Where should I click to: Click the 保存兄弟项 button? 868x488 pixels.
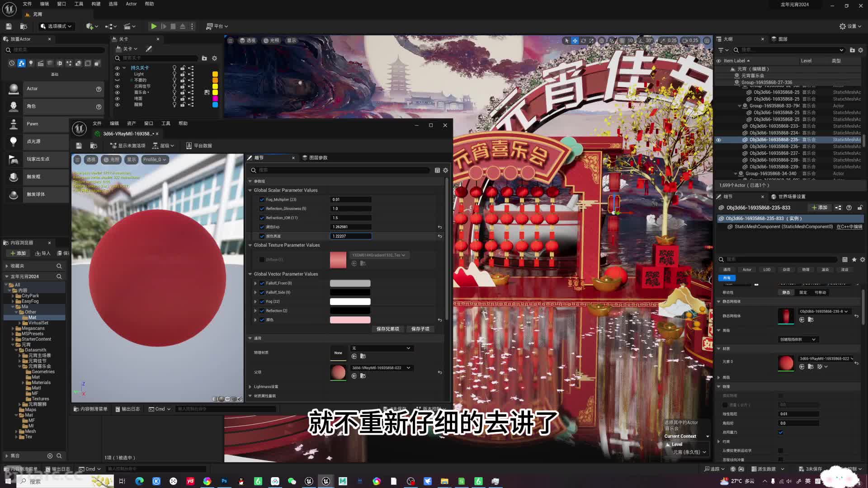[388, 329]
